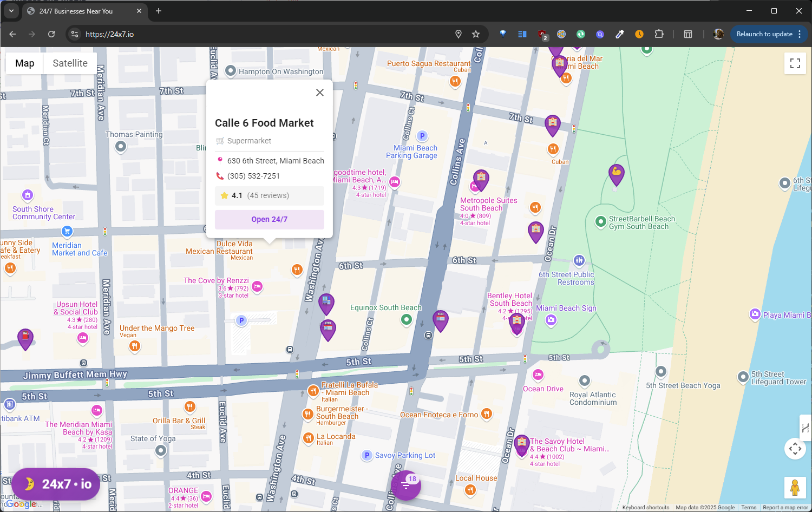Click the 5th Street Lifeguard Tower pin

[743, 377]
